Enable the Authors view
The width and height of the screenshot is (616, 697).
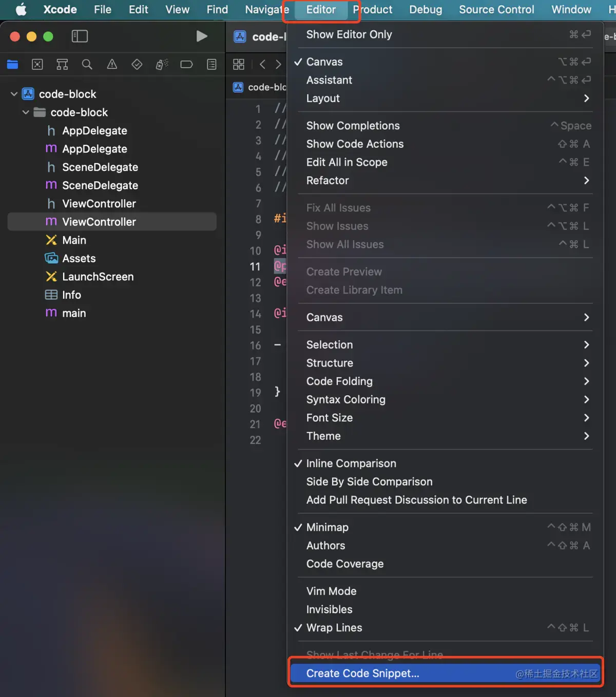[445, 546]
